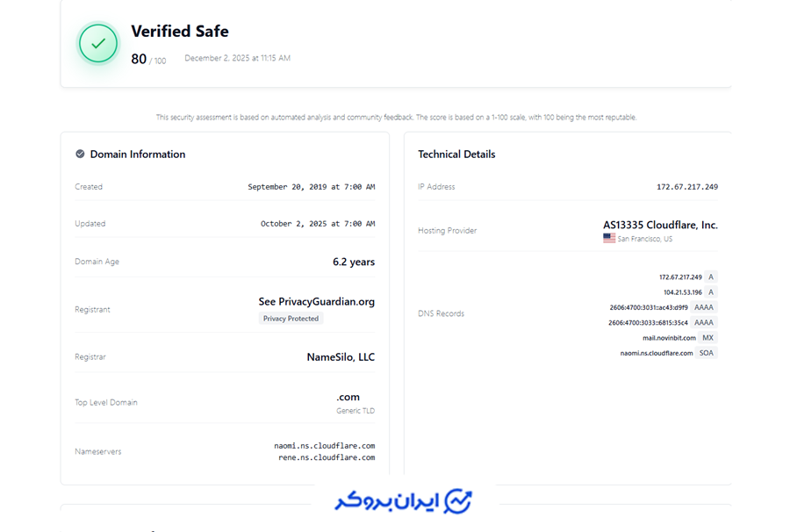Image resolution: width=790 pixels, height=532 pixels.
Task: Click the 80 / 100 safety score
Action: click(148, 60)
